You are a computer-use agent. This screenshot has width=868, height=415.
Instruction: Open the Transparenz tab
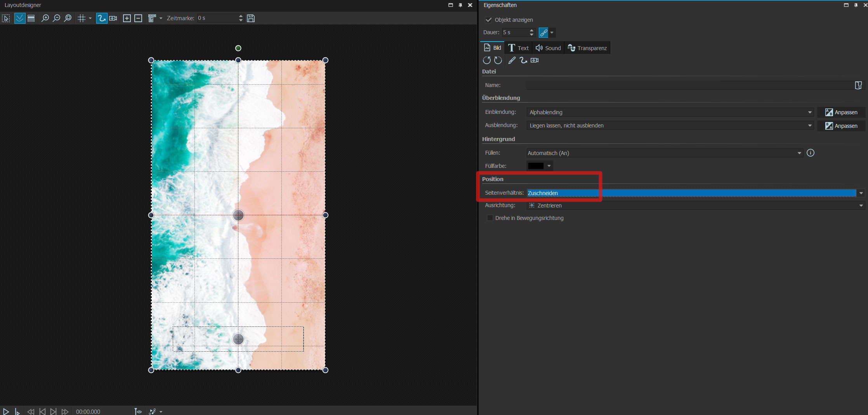587,48
